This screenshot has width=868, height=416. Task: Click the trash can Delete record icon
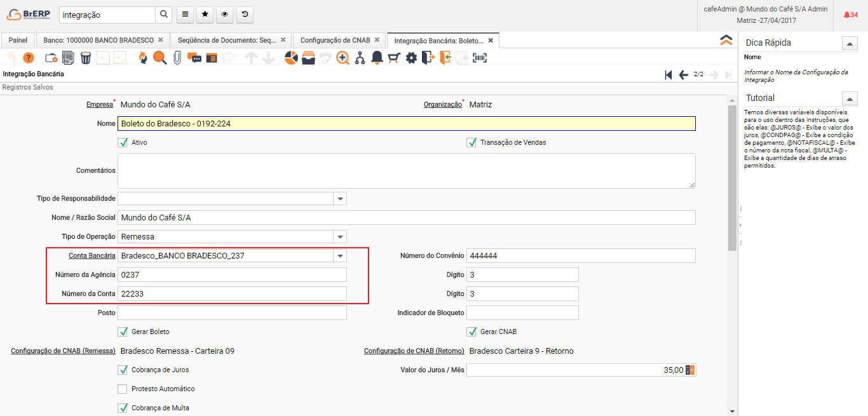click(x=86, y=58)
